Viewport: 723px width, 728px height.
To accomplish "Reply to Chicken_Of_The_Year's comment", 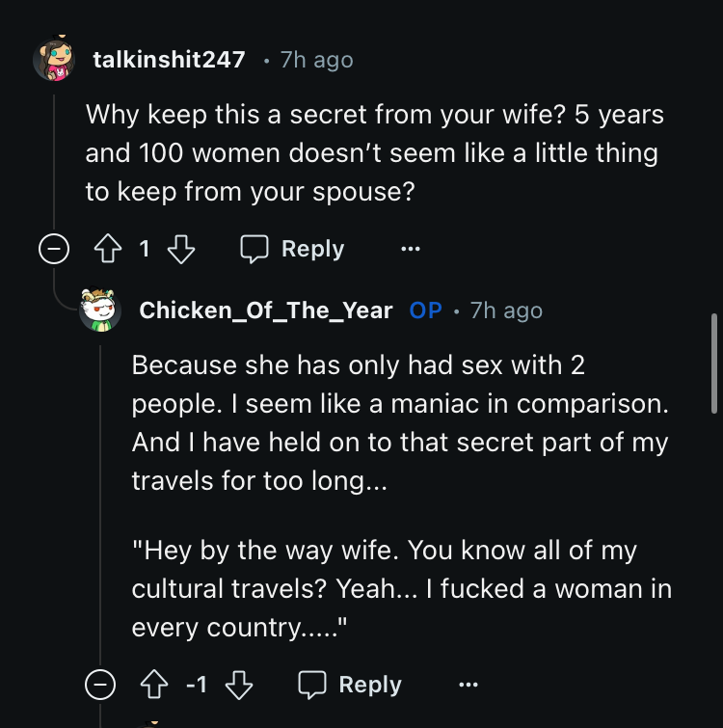I will [351, 686].
